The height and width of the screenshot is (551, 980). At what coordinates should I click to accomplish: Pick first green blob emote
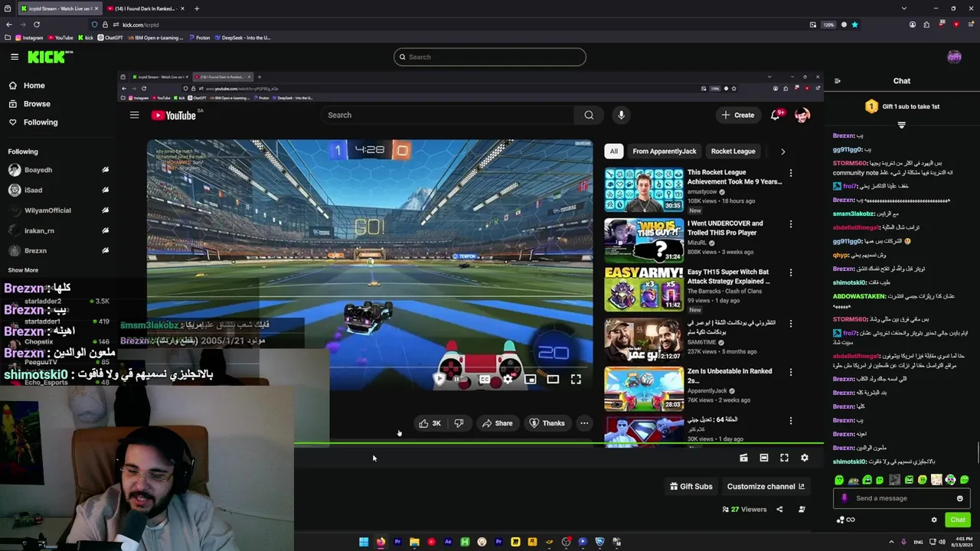(839, 480)
